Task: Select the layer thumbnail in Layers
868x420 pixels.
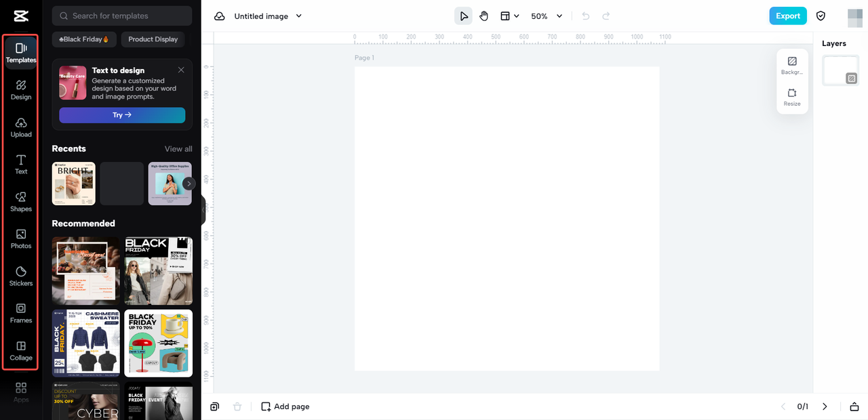Action: [841, 70]
